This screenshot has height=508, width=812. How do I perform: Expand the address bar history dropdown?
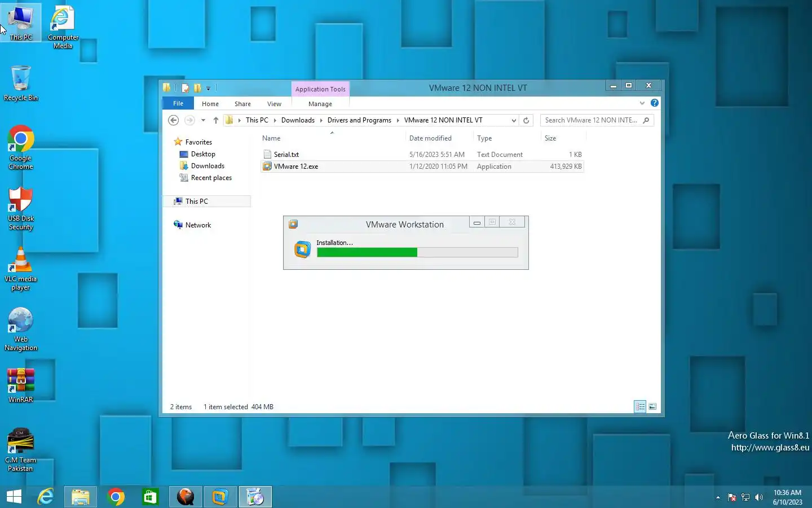pos(514,120)
